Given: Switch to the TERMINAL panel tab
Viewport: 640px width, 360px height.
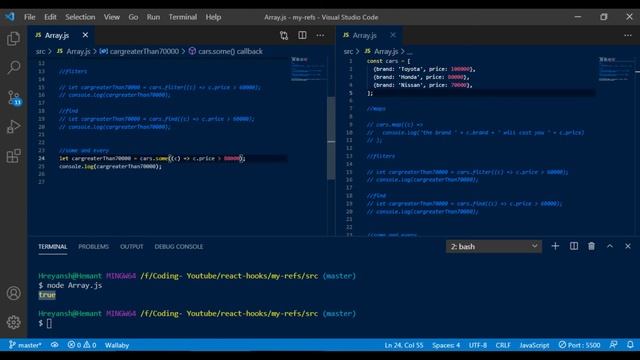Looking at the screenshot, I should point(53,247).
